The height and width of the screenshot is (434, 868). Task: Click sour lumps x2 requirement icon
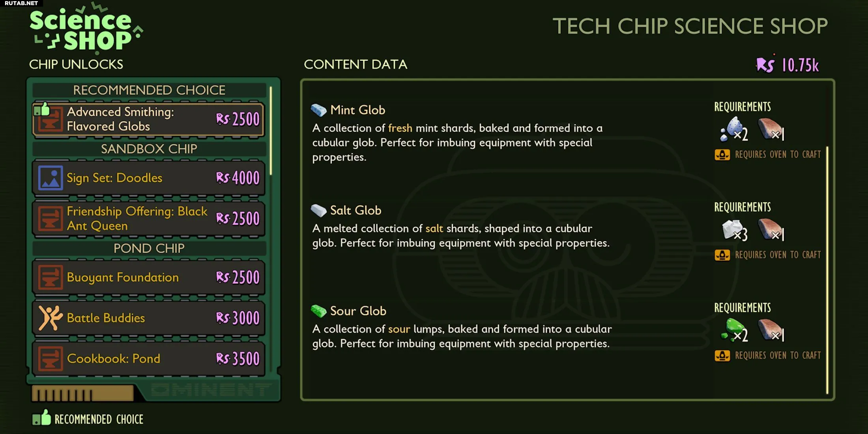coord(734,330)
